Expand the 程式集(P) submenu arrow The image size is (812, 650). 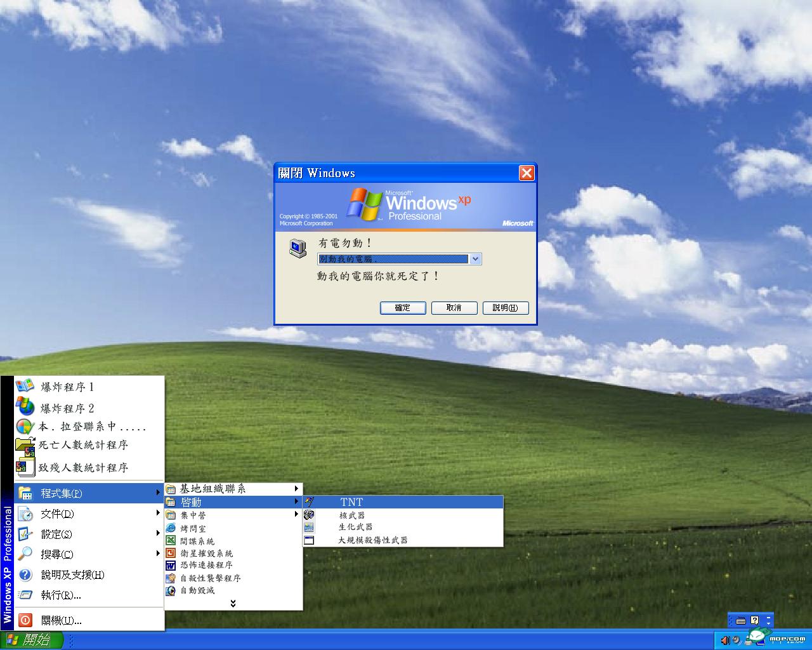pyautogui.click(x=158, y=493)
